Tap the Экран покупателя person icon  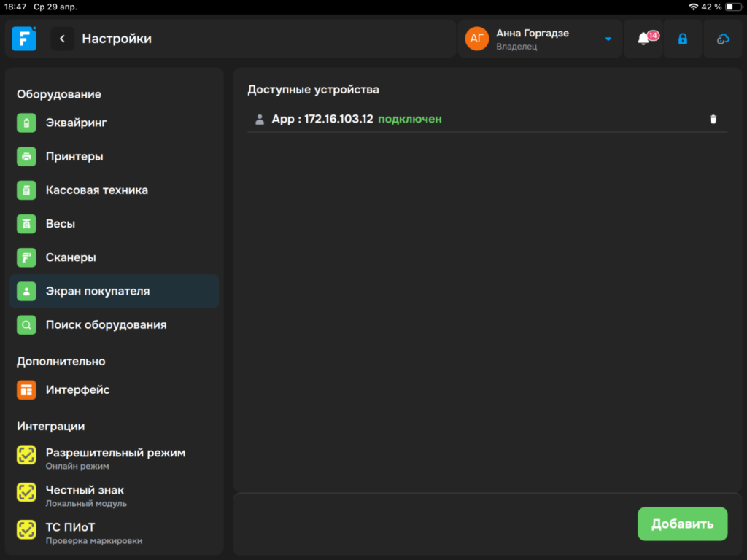coord(27,291)
